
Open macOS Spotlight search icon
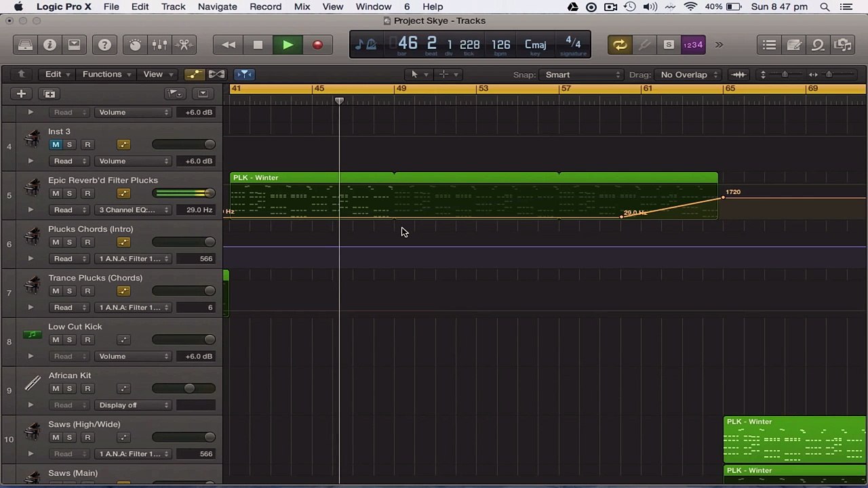click(x=825, y=7)
